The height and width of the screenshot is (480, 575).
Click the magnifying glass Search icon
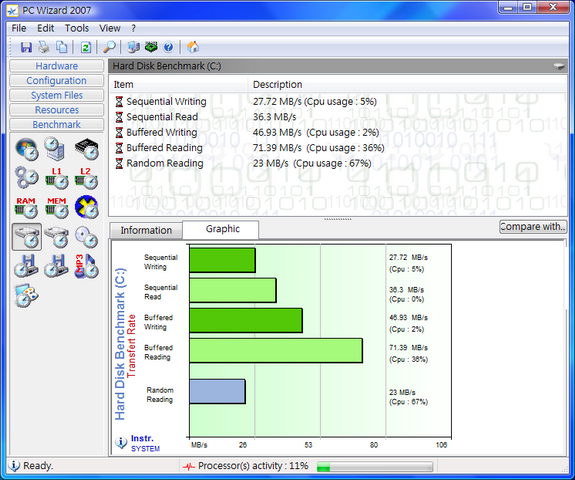[109, 47]
